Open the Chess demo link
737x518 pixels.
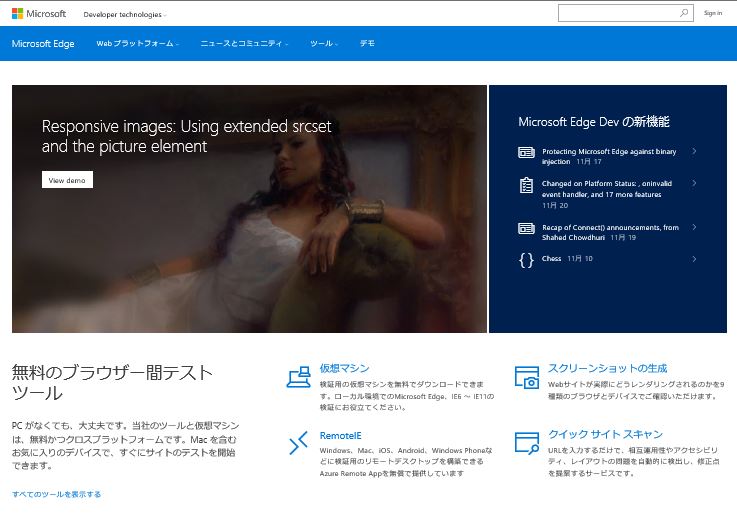click(551, 259)
